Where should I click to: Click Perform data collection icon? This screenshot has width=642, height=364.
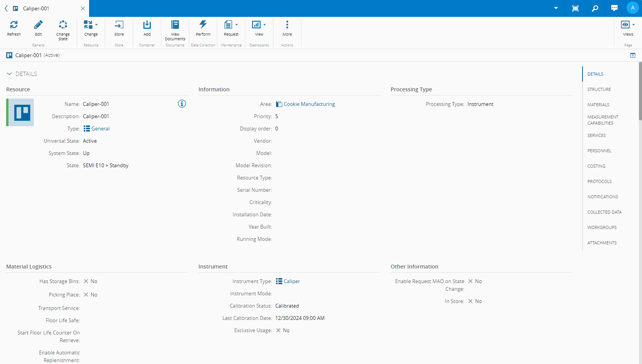(x=203, y=25)
